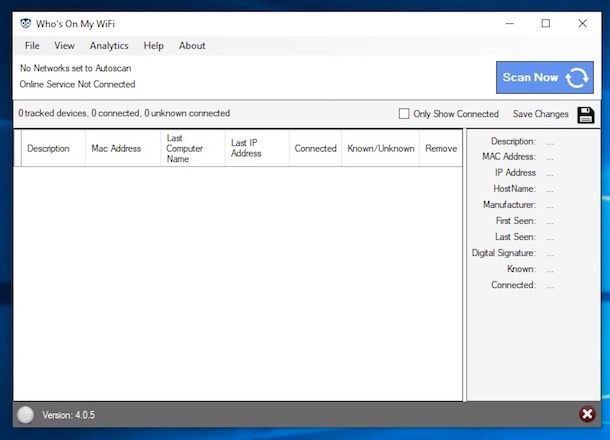Click Last IP Address column header
Screen dimensions: 610x440
[257, 148]
